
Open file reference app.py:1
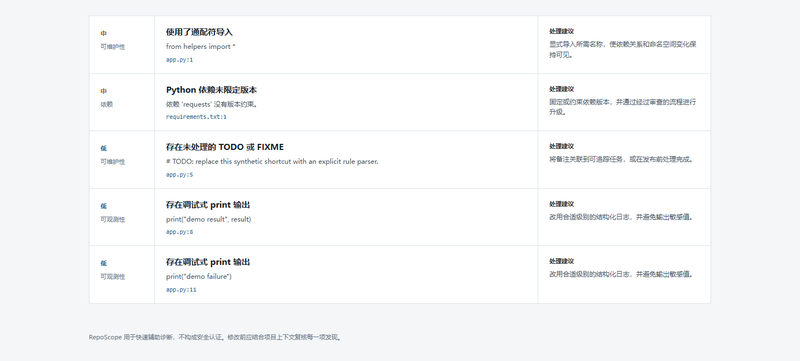click(x=180, y=60)
